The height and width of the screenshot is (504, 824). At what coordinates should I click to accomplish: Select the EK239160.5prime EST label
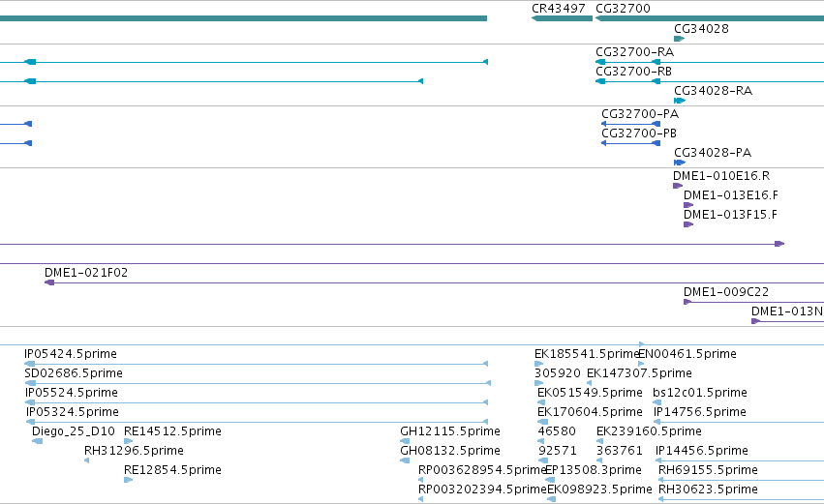(649, 431)
